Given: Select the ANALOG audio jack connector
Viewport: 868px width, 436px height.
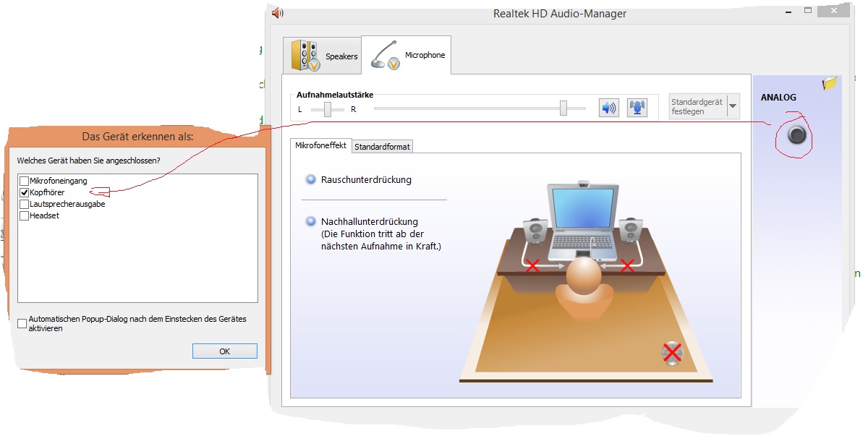Looking at the screenshot, I should [x=796, y=134].
